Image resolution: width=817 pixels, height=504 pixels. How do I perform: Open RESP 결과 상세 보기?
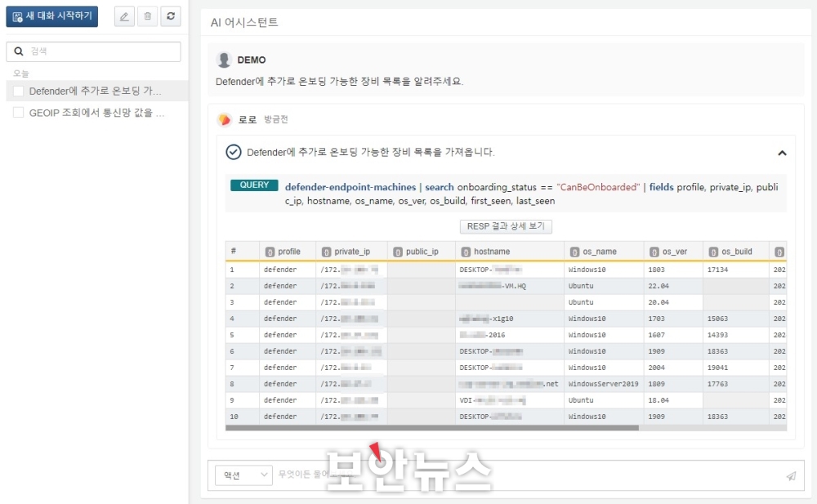506,226
